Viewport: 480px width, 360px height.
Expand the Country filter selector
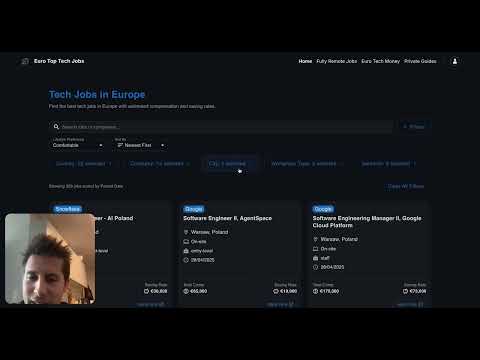(83, 164)
